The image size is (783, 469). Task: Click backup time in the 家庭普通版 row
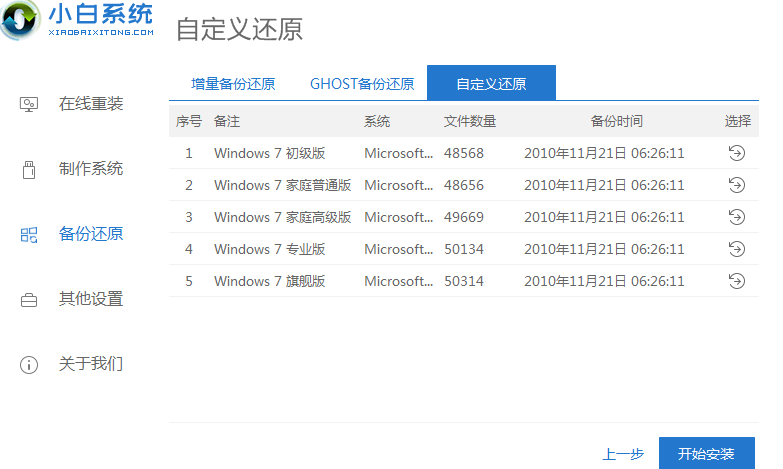coord(604,185)
